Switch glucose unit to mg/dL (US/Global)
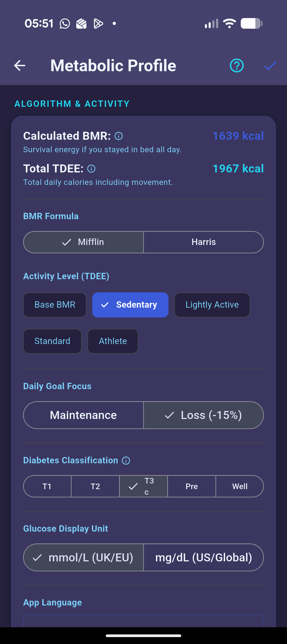Screen dimensions: 287x644 (x=204, y=557)
